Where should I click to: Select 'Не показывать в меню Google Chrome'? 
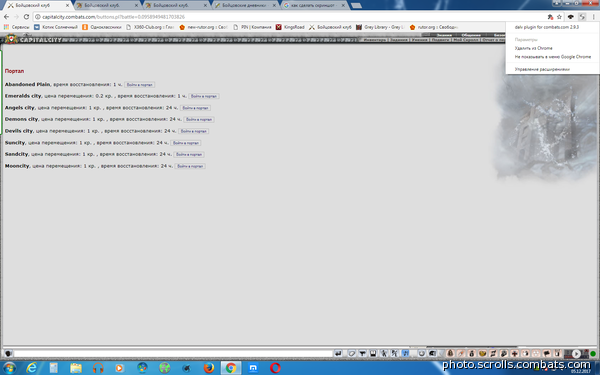(x=553, y=57)
